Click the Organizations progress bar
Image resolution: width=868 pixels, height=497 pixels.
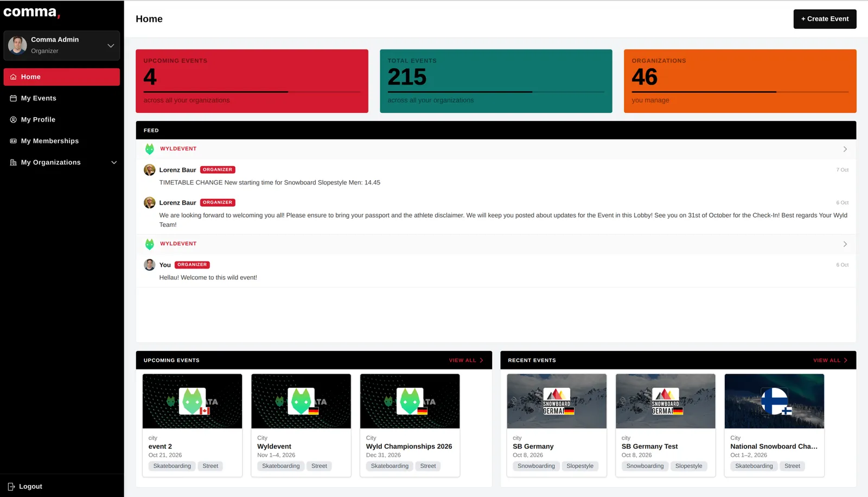click(740, 92)
